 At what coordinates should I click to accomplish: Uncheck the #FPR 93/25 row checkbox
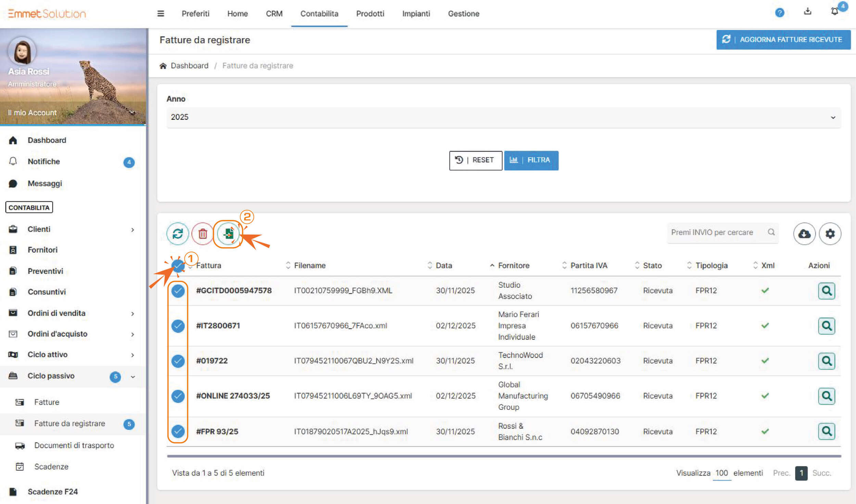coord(178,431)
